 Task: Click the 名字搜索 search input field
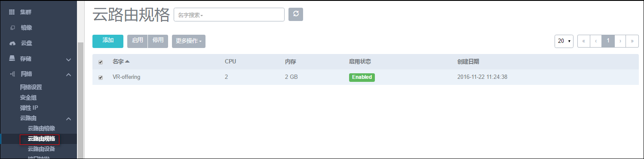(x=229, y=15)
